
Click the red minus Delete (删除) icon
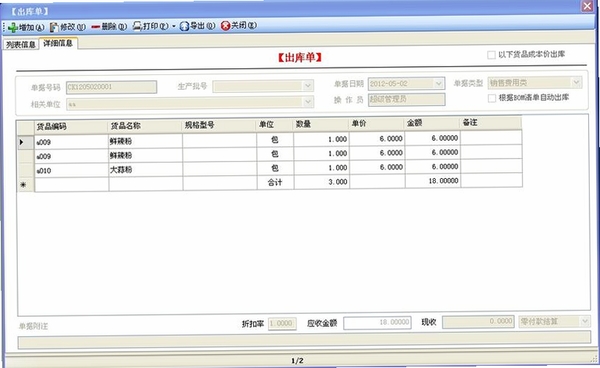click(95, 27)
